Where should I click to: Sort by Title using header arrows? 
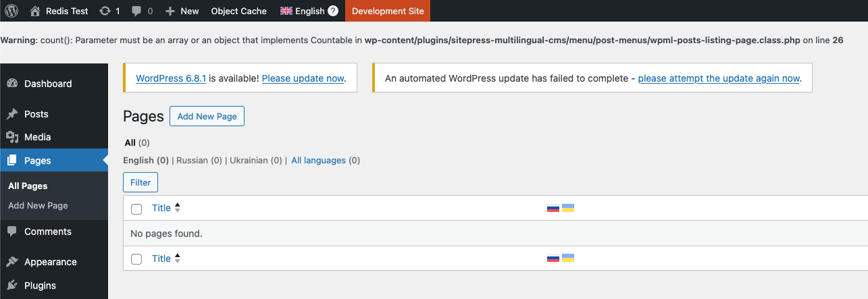[x=178, y=208]
